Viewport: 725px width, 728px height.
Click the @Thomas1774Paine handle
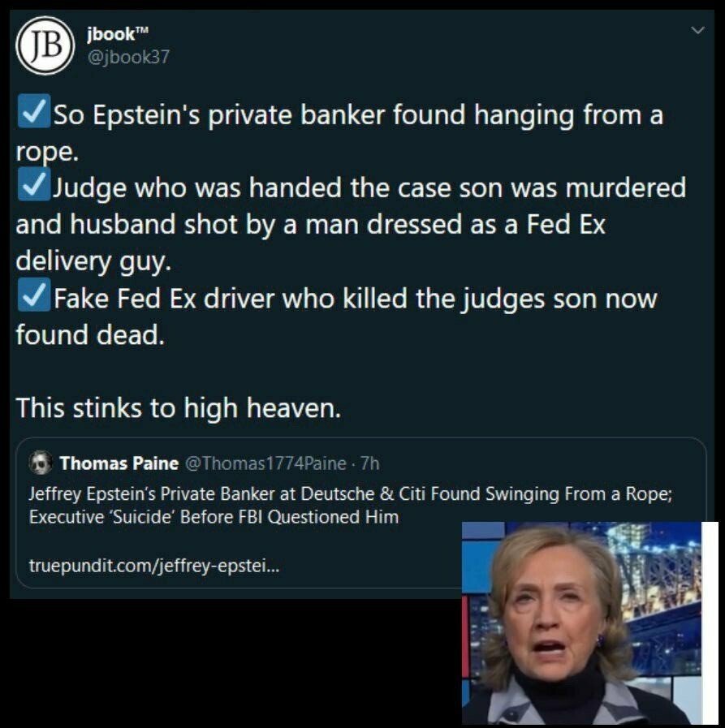[267, 463]
